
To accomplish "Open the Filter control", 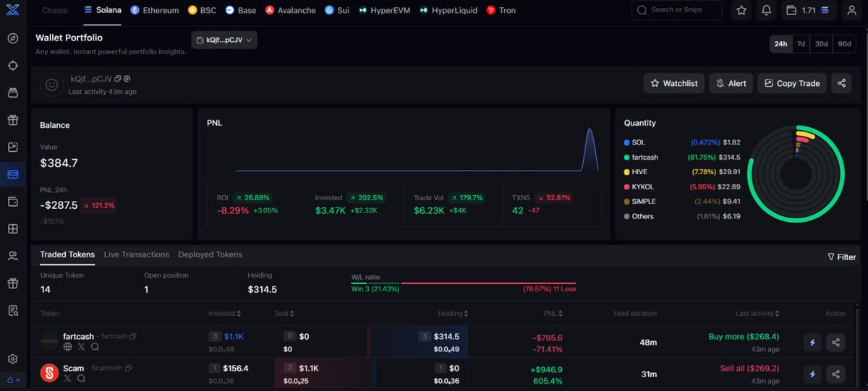I will pyautogui.click(x=842, y=257).
